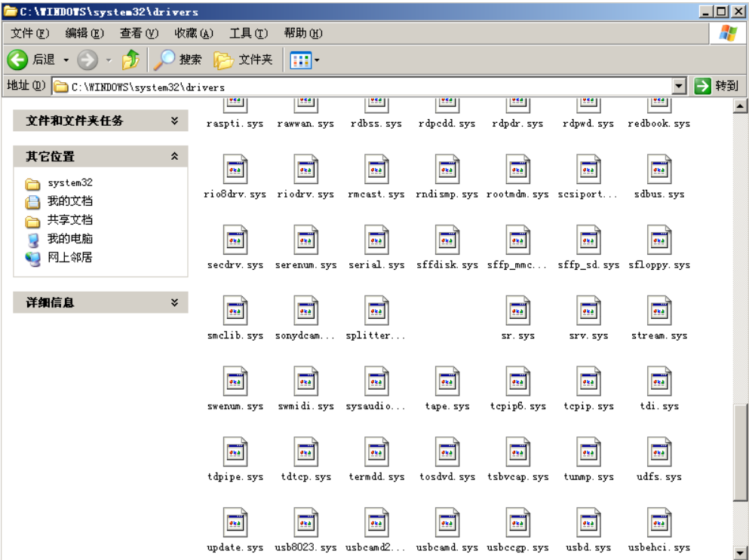Select the usbehci.sys file icon
The width and height of the screenshot is (749, 560).
point(659,523)
